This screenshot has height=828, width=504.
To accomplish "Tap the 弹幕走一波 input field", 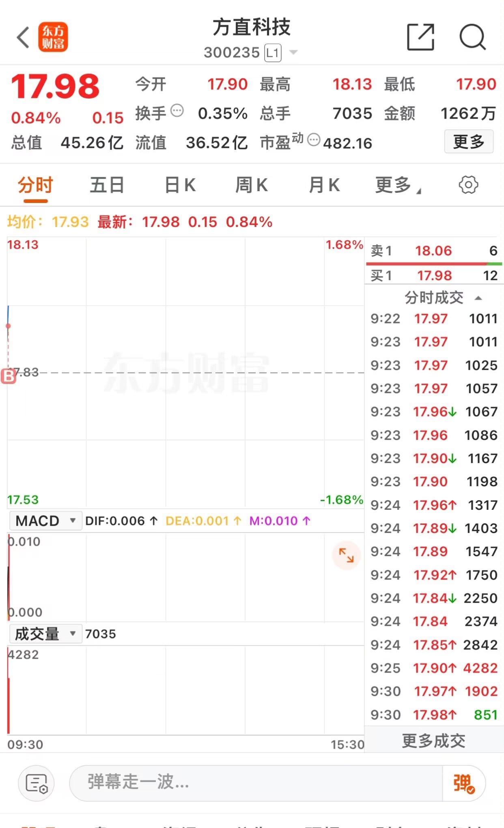I will coord(256,782).
